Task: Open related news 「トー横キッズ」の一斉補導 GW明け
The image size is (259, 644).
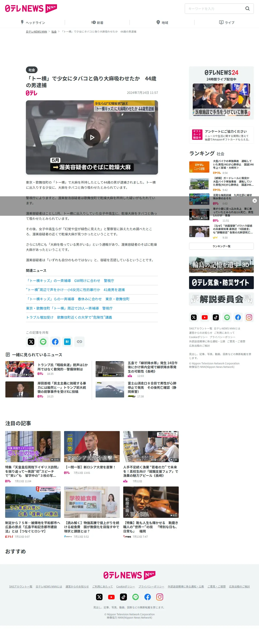Action: (x=70, y=281)
